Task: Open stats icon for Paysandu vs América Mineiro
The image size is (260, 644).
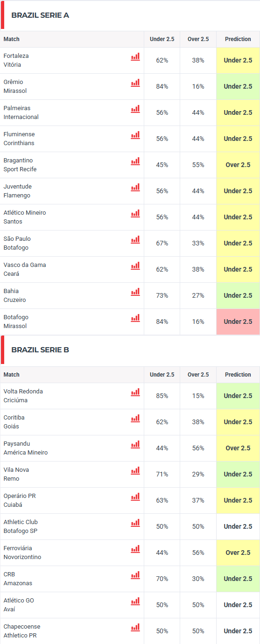Action: [x=135, y=444]
